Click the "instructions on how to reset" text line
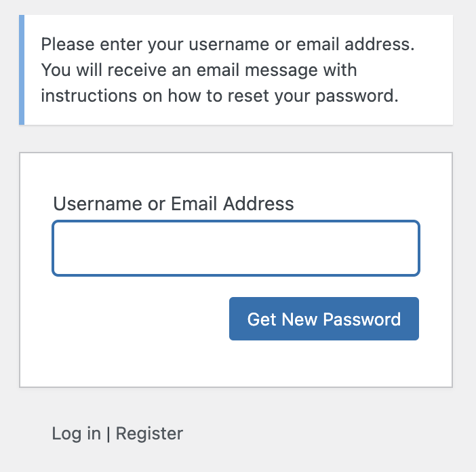 point(220,96)
